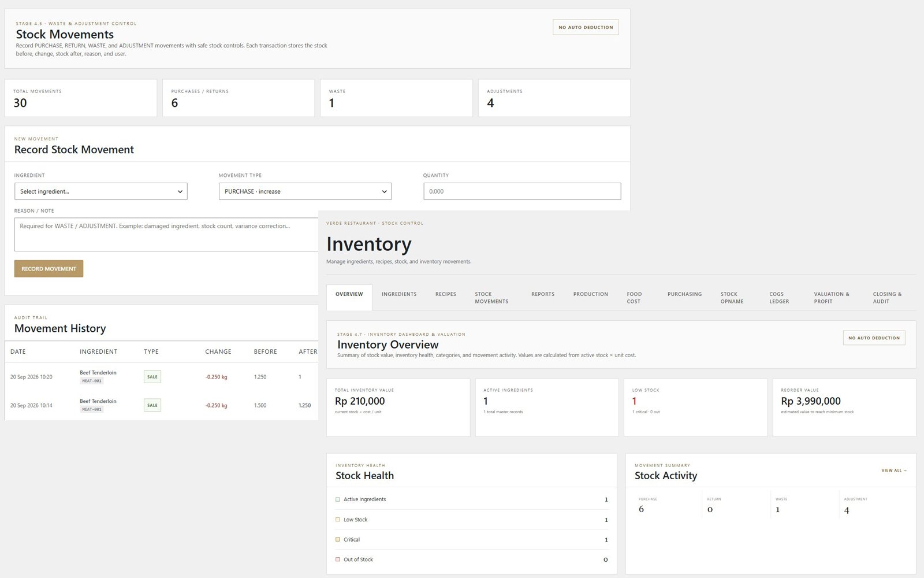Click the Adjustments card value 4

490,103
